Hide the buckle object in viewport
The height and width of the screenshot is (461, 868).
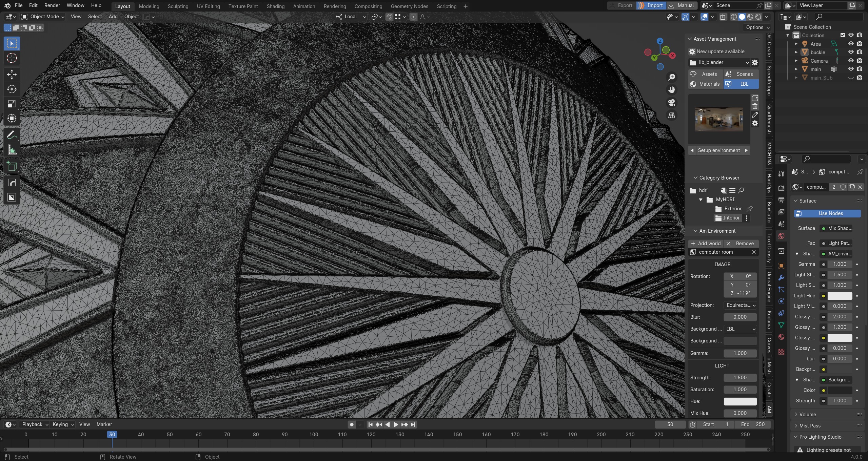point(851,52)
